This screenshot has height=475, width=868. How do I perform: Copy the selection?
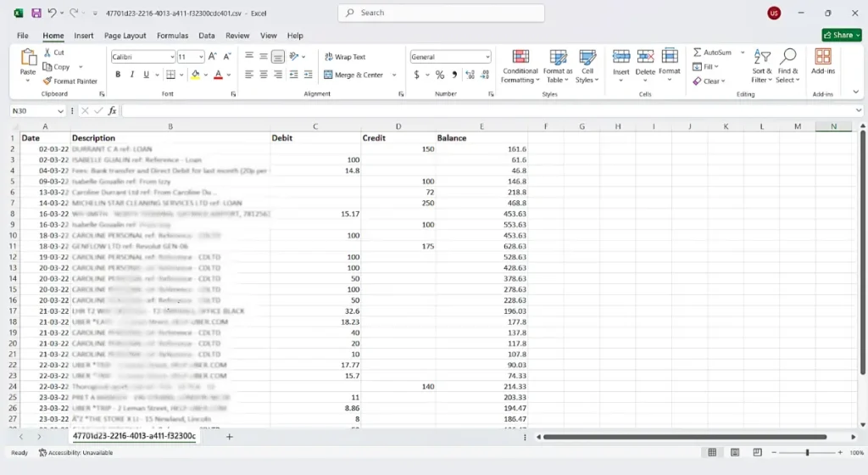pyautogui.click(x=57, y=66)
